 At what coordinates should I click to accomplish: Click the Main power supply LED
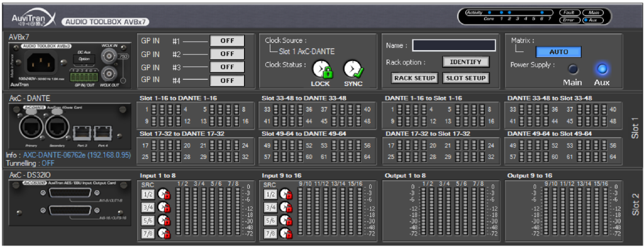coord(572,69)
